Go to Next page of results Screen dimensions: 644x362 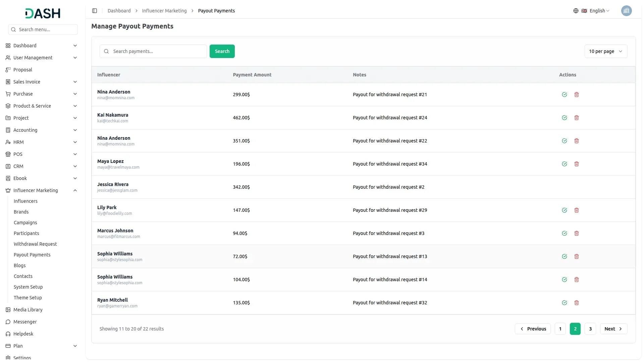point(613,329)
